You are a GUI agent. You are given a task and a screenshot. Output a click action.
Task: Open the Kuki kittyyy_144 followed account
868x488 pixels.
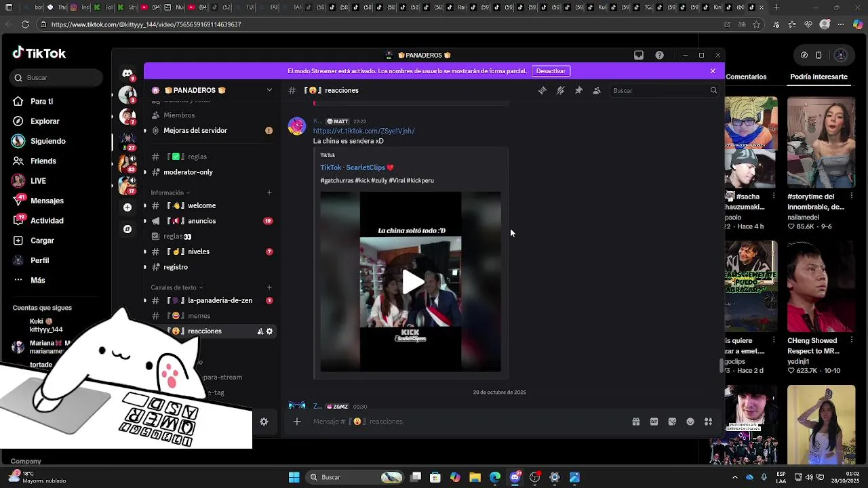pyautogui.click(x=46, y=325)
